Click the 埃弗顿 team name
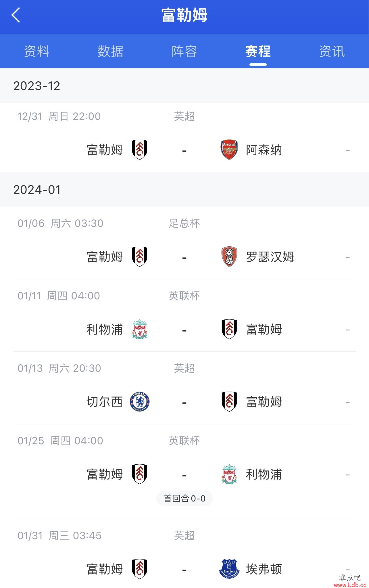The height and width of the screenshot is (588, 369). click(264, 569)
